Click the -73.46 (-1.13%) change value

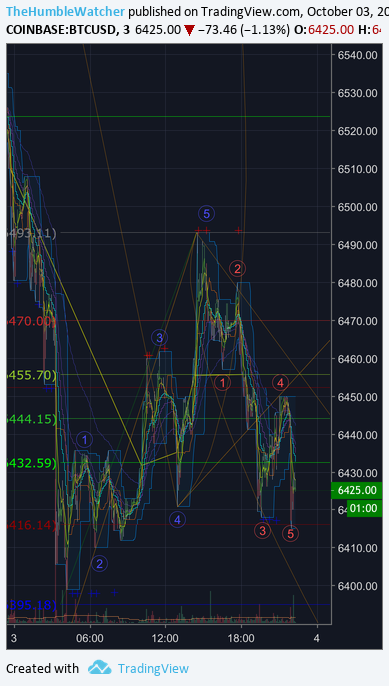(244, 30)
